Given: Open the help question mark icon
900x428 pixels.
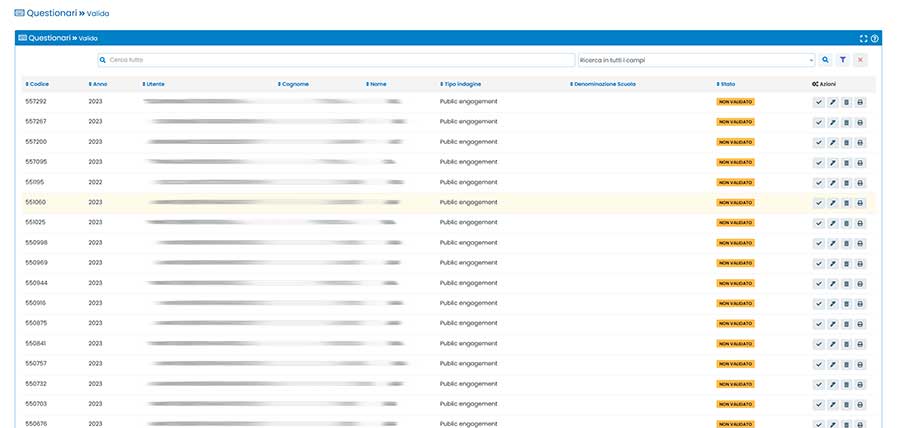Looking at the screenshot, I should click(x=875, y=38).
